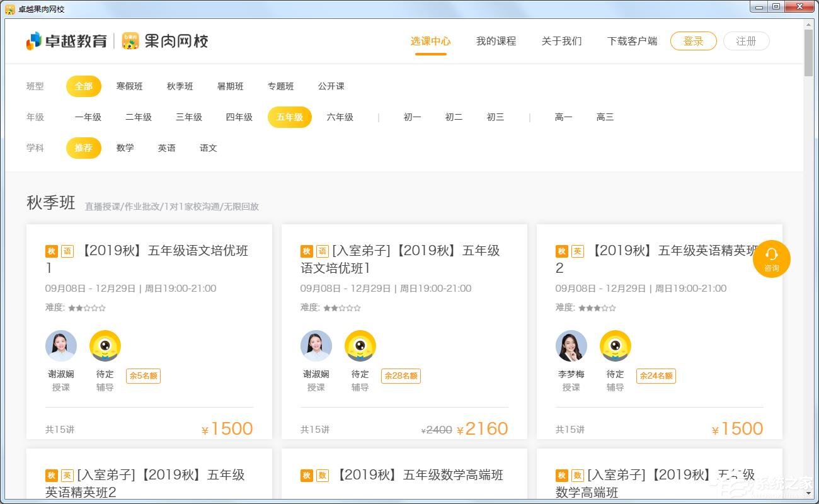Click 谢淑娴 teacher avatar in first course card
The width and height of the screenshot is (819, 504).
tap(61, 346)
